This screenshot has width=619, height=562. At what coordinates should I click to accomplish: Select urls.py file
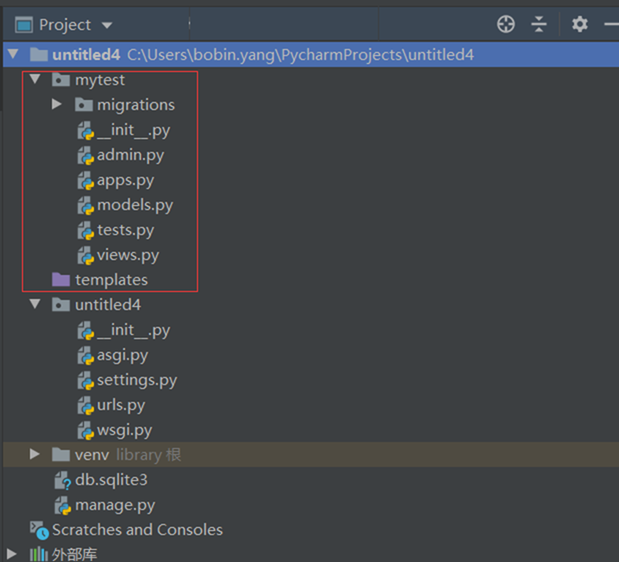point(120,405)
